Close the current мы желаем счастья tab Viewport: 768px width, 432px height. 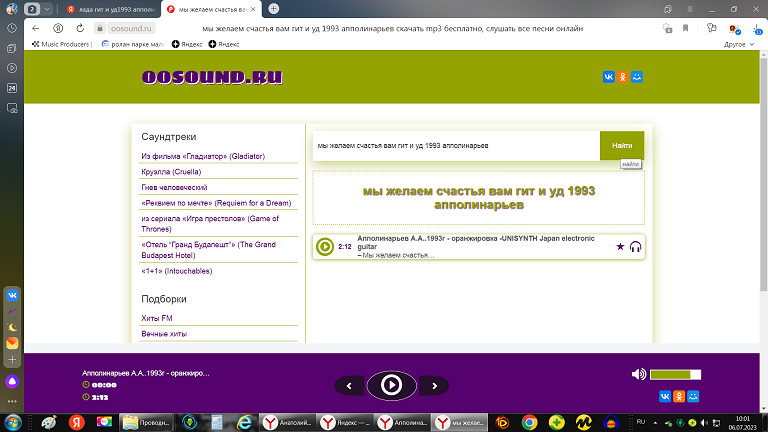click(253, 9)
